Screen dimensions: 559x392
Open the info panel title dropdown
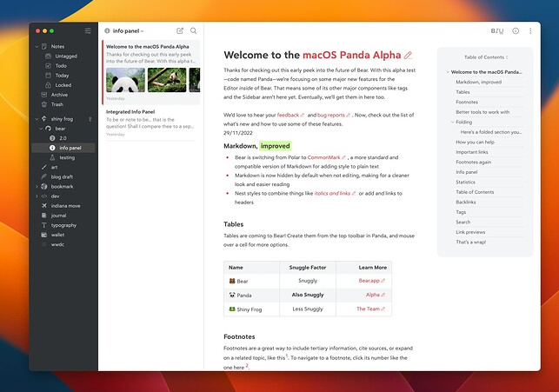point(129,31)
